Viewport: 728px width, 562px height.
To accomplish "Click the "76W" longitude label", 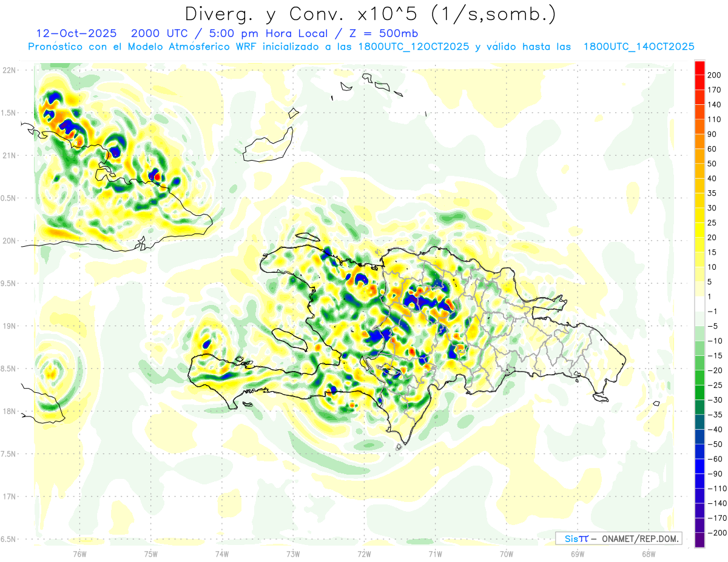I will tap(79, 554).
